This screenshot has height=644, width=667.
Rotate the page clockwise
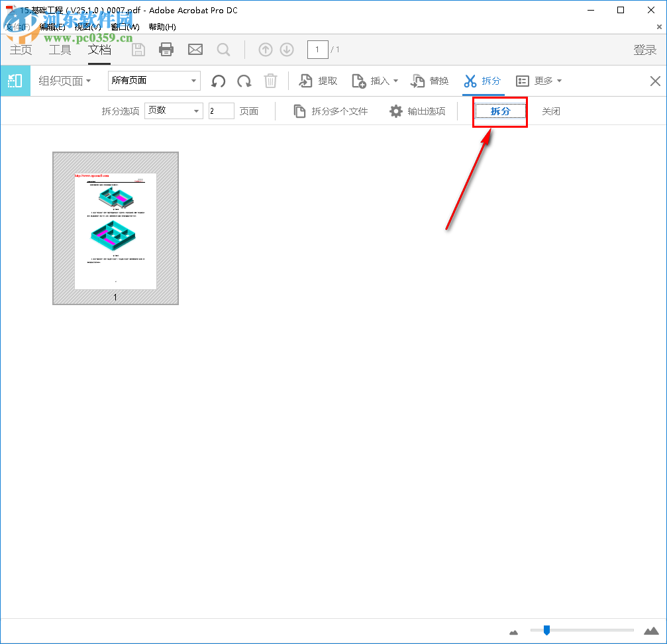point(244,81)
